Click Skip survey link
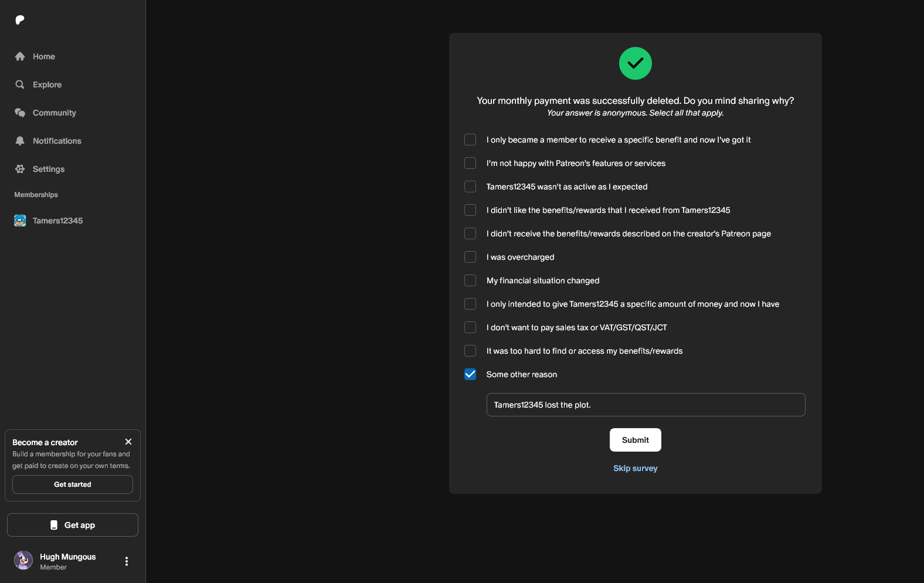Viewport: 924px width, 583px height. (x=636, y=468)
